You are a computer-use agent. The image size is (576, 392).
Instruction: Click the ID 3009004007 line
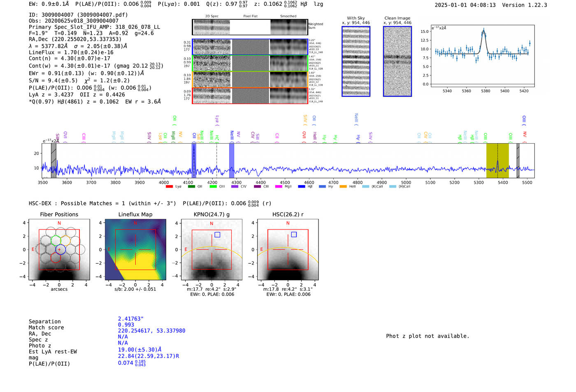(78, 15)
